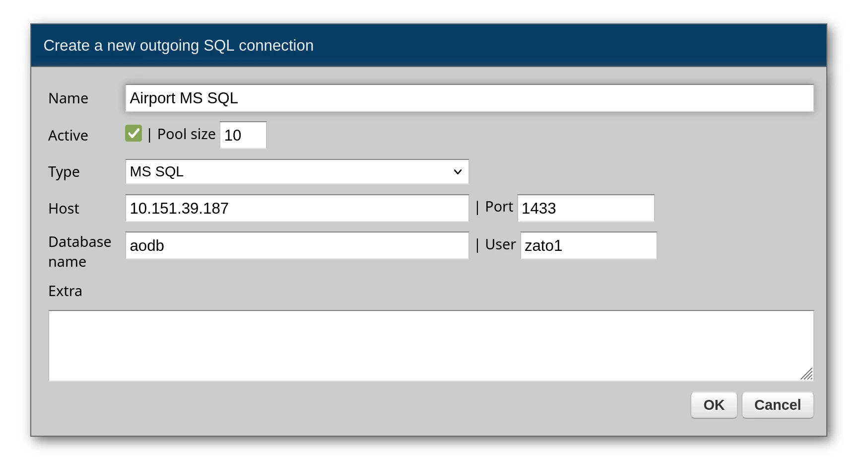Click the Database name field with aodb
This screenshot has height=466, width=868.
297,245
